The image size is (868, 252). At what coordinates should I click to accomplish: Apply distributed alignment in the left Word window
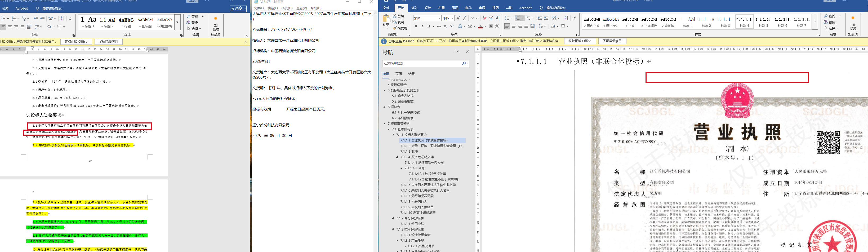(x=29, y=27)
